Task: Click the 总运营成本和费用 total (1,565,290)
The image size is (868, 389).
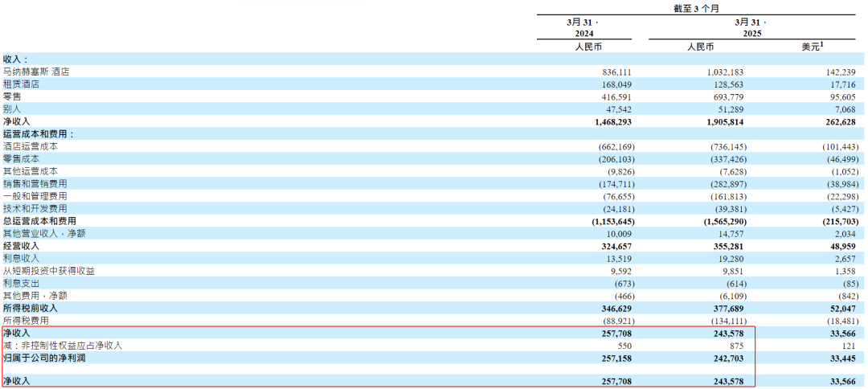Action: (x=722, y=221)
